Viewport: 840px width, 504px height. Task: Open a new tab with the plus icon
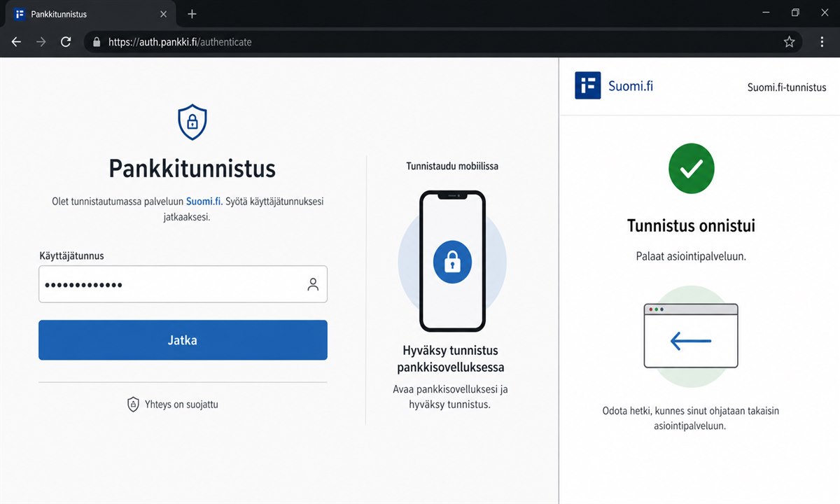[192, 14]
